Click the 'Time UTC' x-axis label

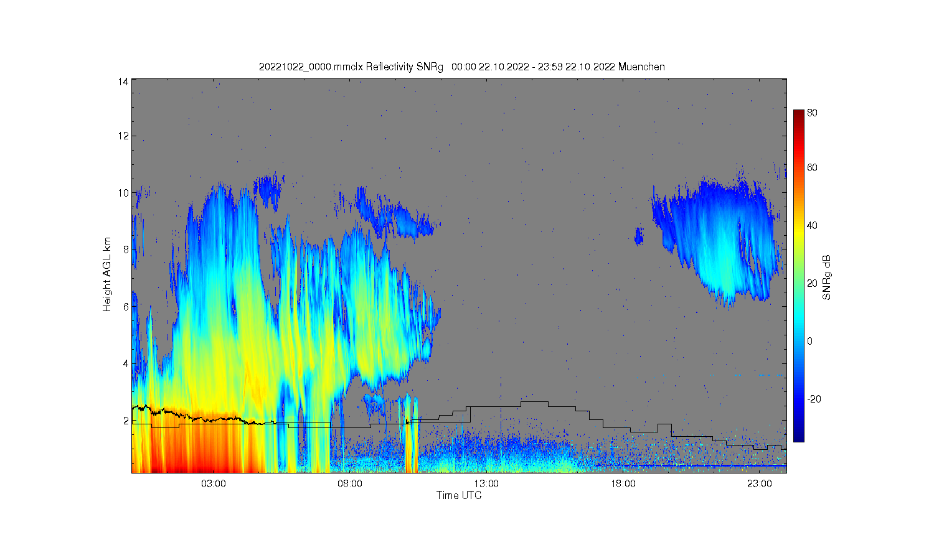pos(459,495)
